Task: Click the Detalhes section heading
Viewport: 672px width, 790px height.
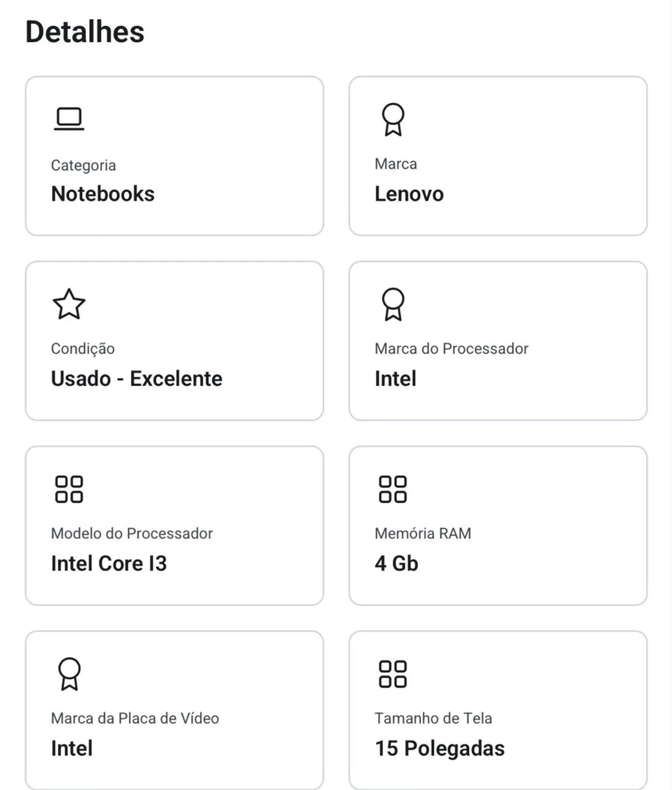Action: click(85, 31)
